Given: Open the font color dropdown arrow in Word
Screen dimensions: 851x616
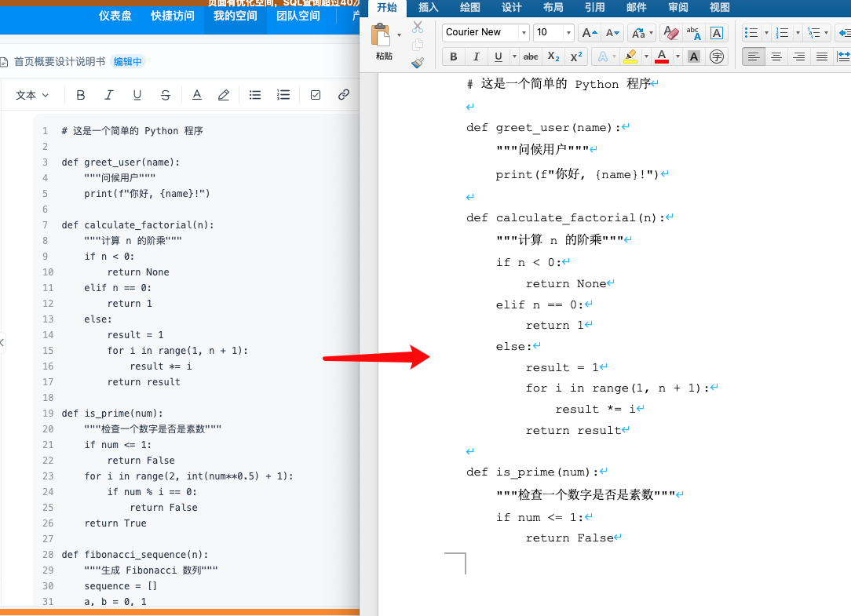Looking at the screenshot, I should [678, 56].
